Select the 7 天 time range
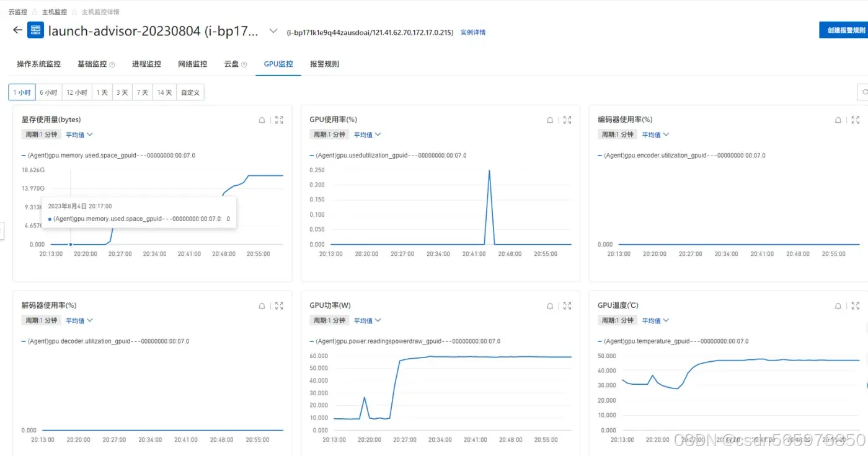The height and width of the screenshot is (456, 868). pos(143,93)
